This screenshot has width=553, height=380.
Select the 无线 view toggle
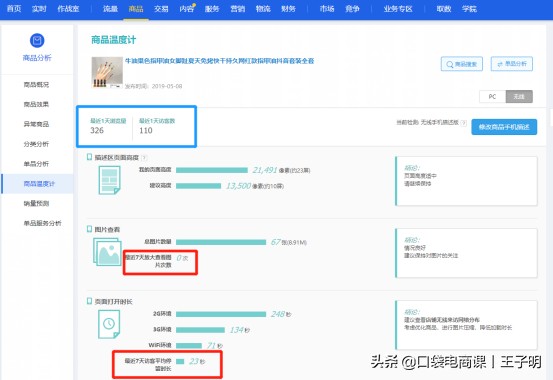pyautogui.click(x=519, y=96)
